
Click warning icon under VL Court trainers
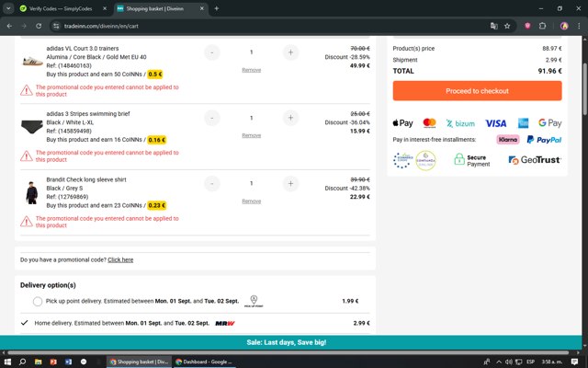pyautogui.click(x=27, y=90)
